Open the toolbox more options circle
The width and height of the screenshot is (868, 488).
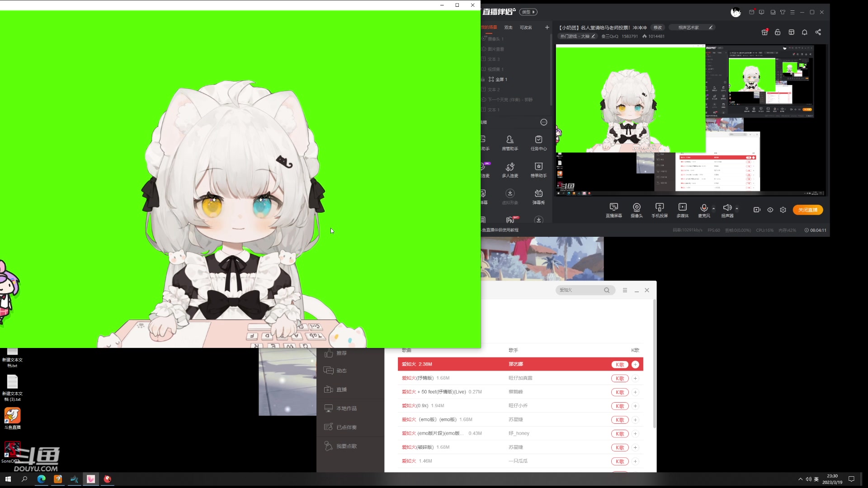[543, 122]
